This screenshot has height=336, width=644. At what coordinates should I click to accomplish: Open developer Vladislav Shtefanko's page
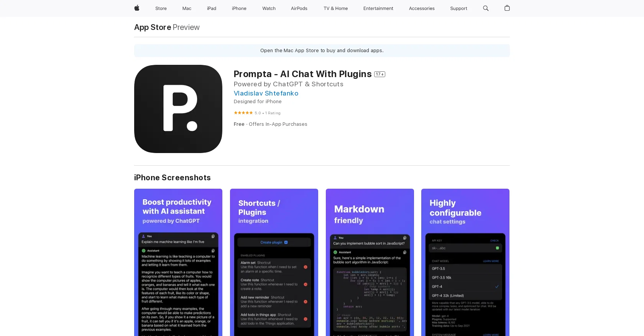point(266,93)
